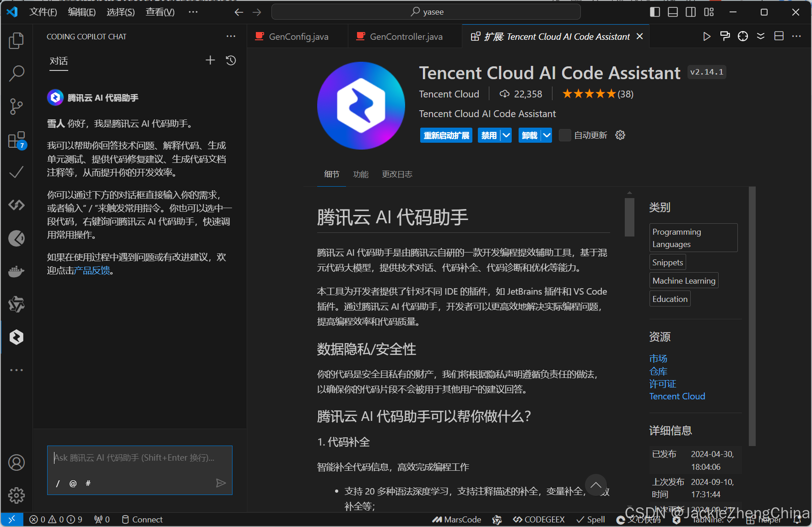
Task: Insert slash command in chat input
Action: pos(58,484)
